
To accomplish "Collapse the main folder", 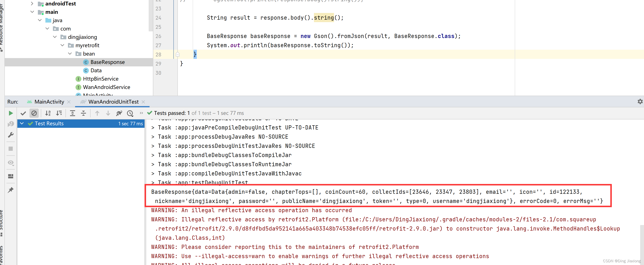I will [32, 12].
